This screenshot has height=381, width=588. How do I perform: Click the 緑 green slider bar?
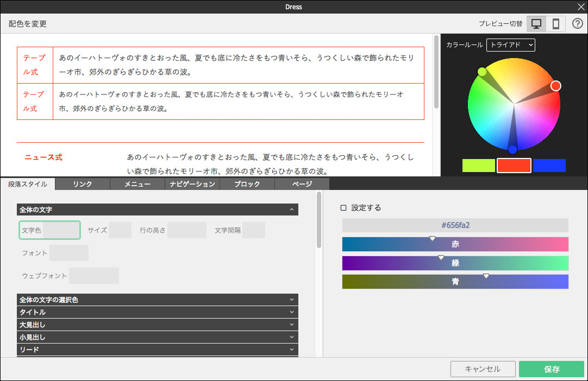(455, 263)
